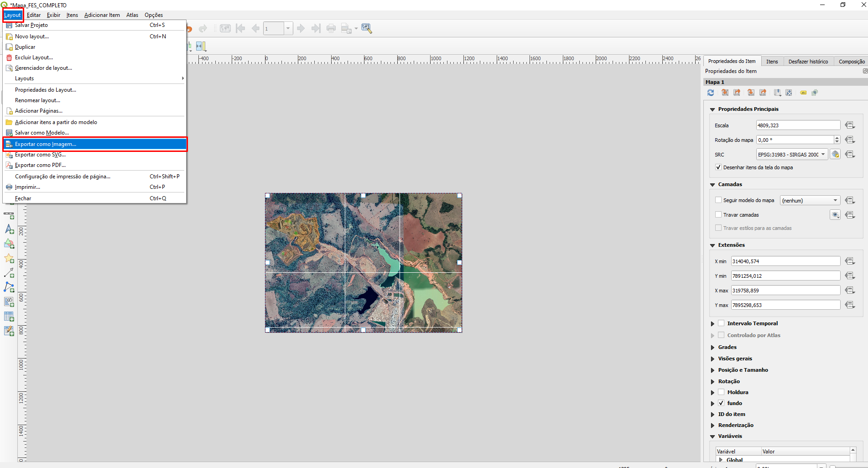This screenshot has height=468, width=868.
Task: Choose Exportar como PDF... menu entry
Action: click(95, 165)
